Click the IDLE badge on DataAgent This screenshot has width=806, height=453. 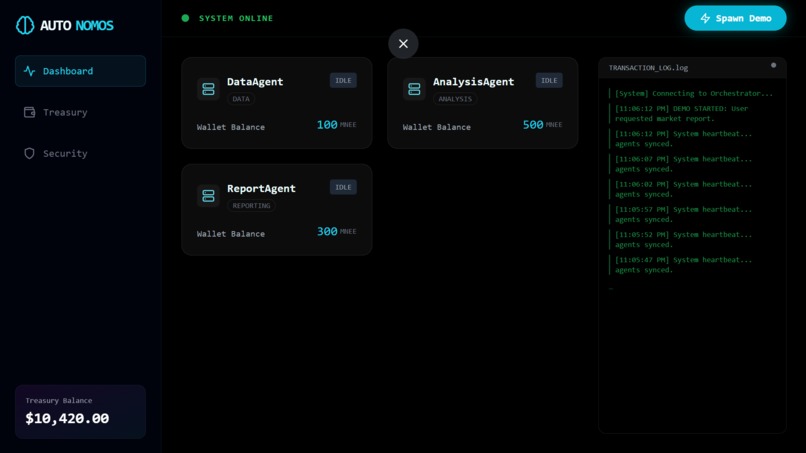point(343,80)
